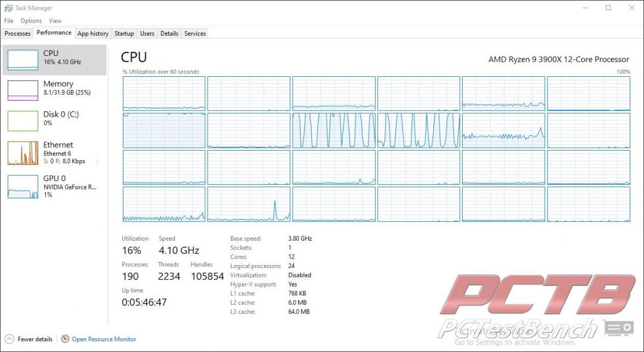
Task: Maximize the Task Manager window
Action: click(608, 8)
